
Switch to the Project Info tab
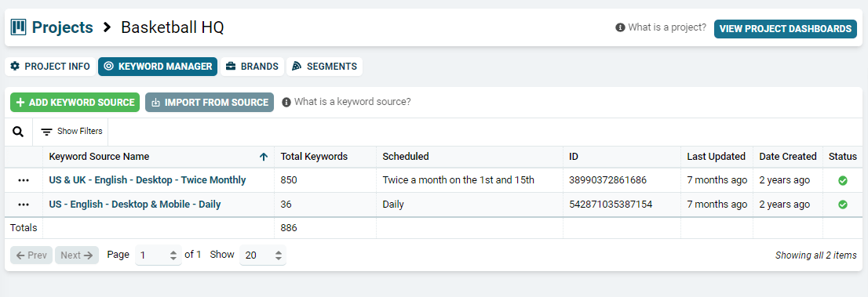[50, 67]
